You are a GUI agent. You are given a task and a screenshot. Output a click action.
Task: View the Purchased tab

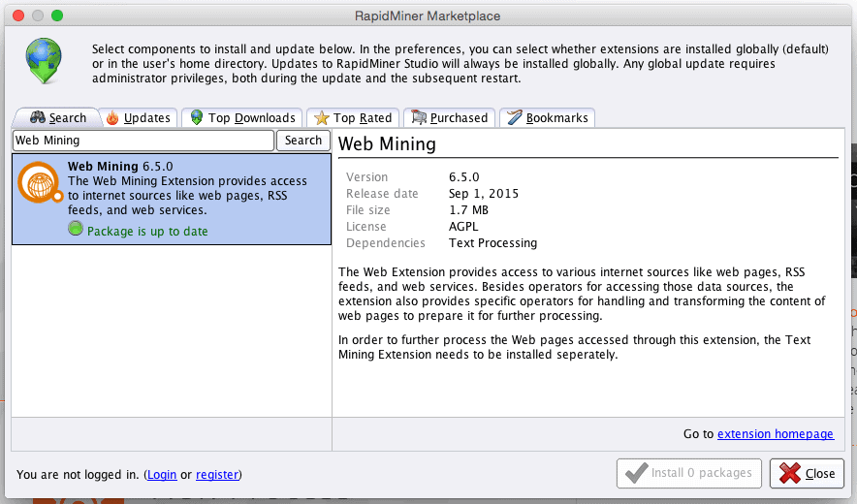point(449,117)
